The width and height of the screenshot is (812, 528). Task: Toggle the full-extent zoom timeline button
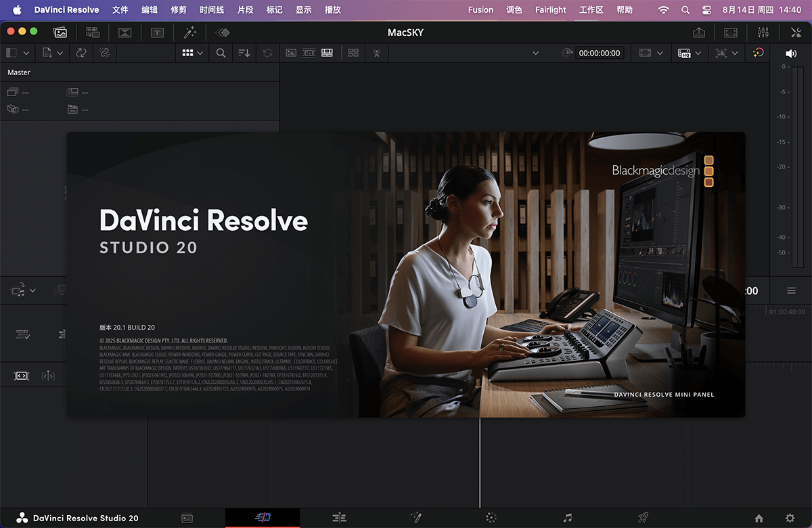click(x=22, y=375)
